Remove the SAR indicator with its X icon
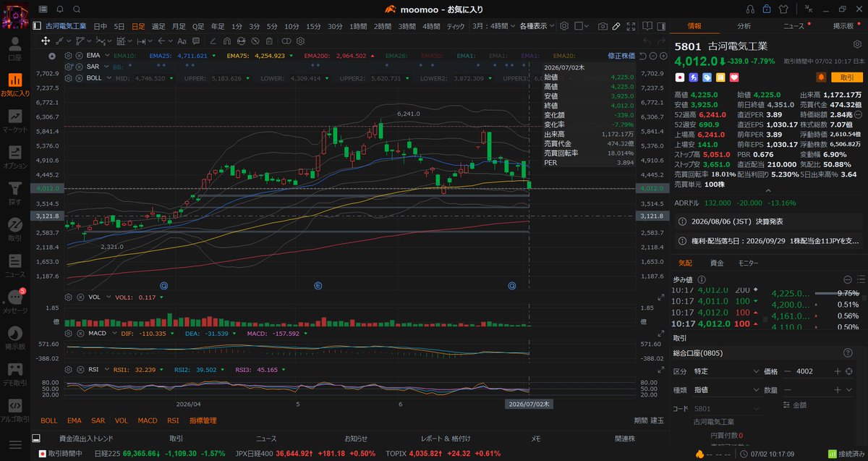The height and width of the screenshot is (461, 868). (78, 66)
